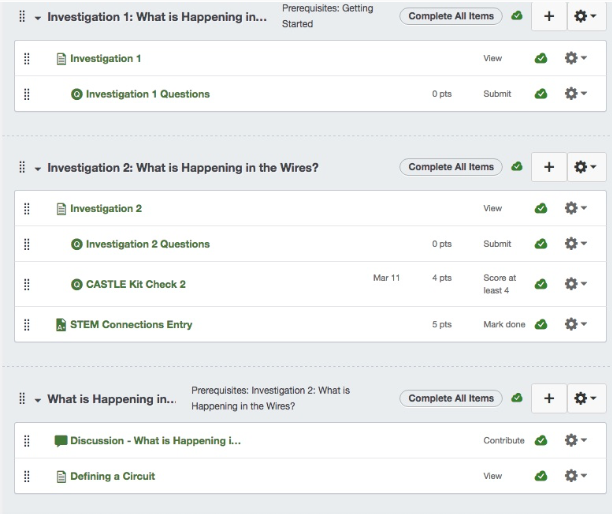This screenshot has height=514, width=612.
Task: Open gear menu for Defining a Circuit
Action: click(575, 476)
